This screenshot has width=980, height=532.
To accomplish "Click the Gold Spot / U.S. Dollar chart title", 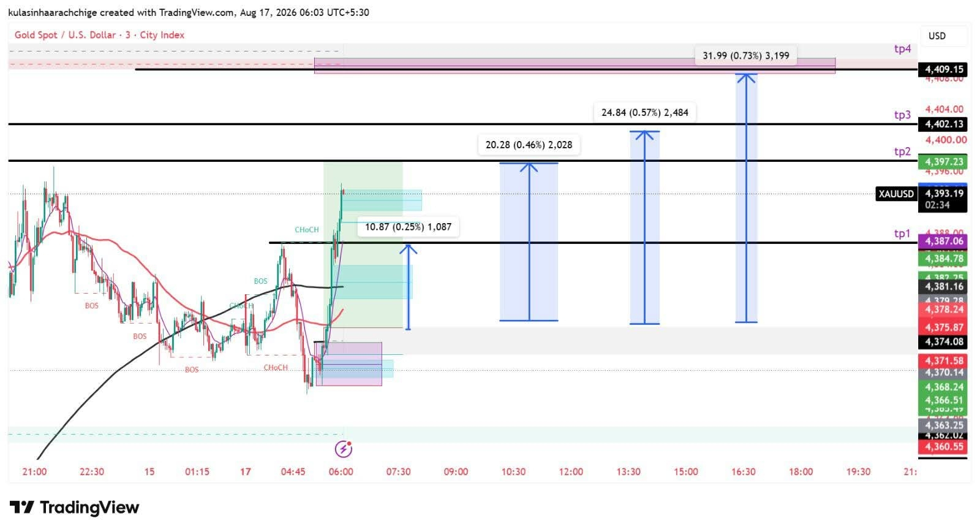I will 99,35.
